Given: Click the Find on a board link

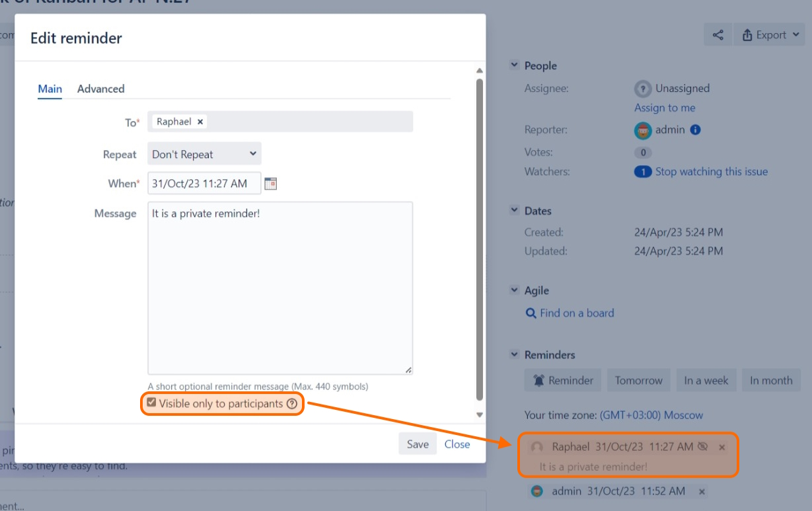Looking at the screenshot, I should pyautogui.click(x=576, y=313).
